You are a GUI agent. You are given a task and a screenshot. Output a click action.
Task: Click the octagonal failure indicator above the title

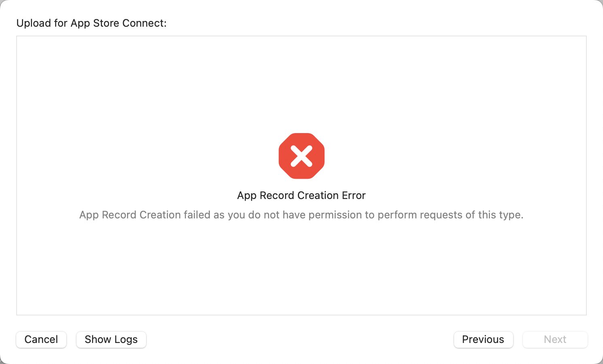(x=301, y=156)
